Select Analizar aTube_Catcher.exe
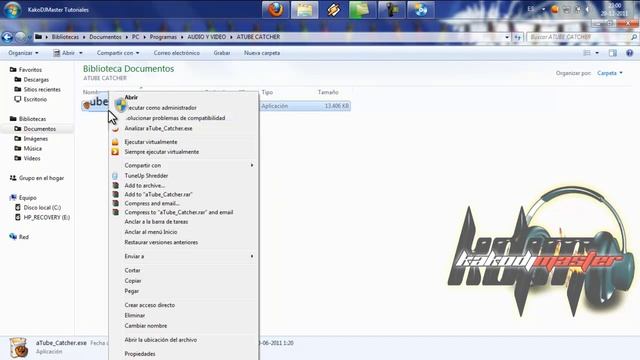Viewport: 640px width, 360px height. [x=158, y=128]
